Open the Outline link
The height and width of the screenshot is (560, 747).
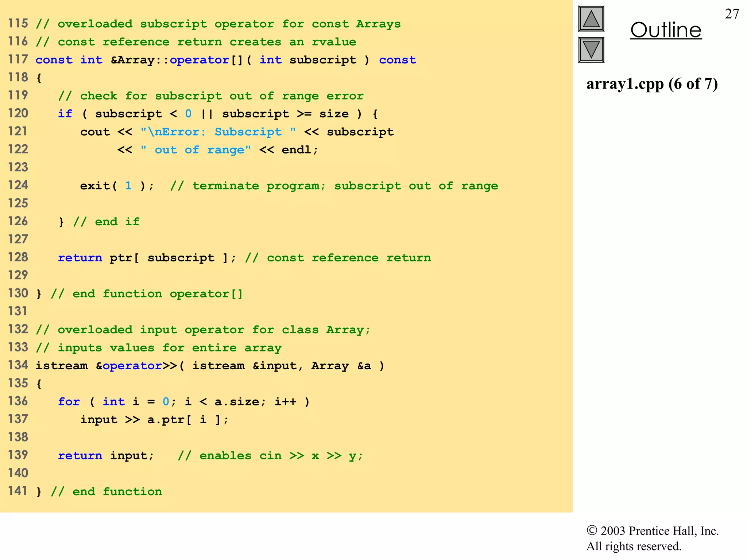[666, 30]
